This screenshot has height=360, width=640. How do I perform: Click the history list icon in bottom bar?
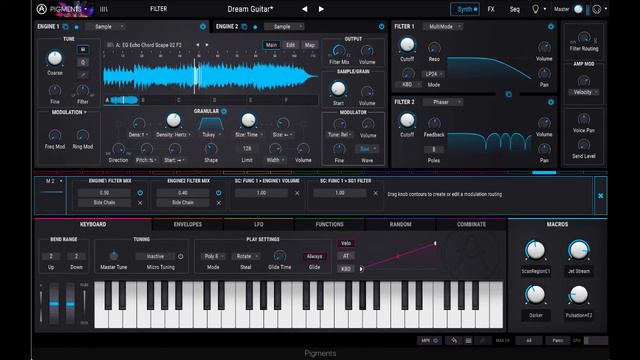469,340
